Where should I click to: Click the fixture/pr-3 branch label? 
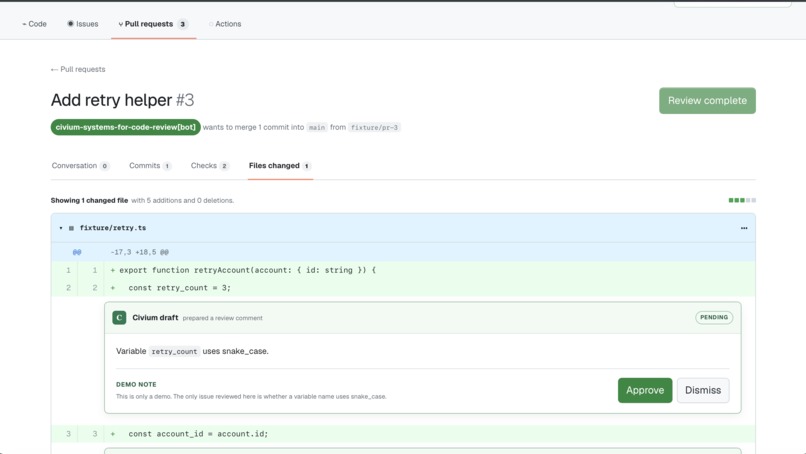374,128
